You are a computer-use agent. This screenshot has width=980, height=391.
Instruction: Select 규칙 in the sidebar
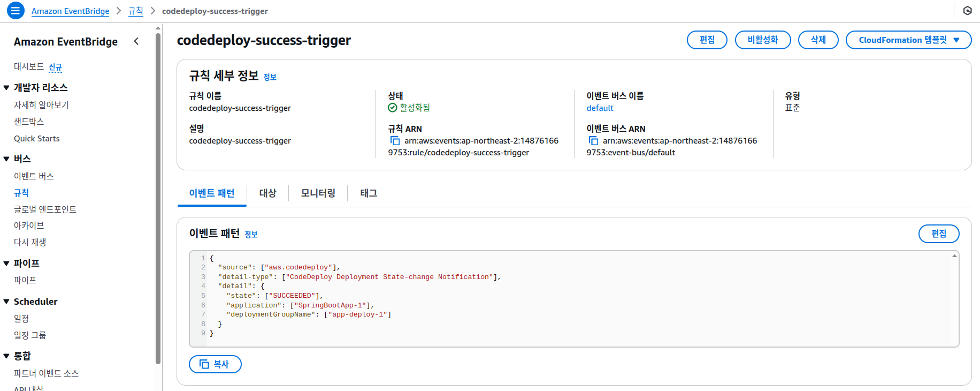[x=21, y=193]
